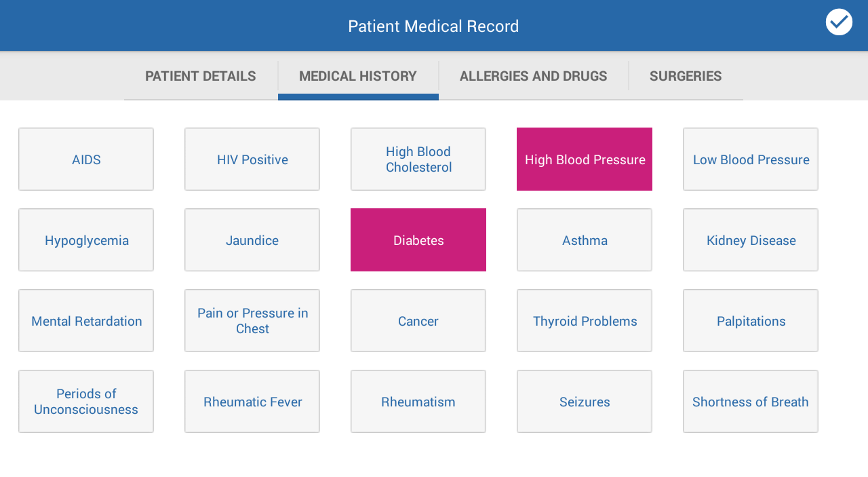Select Asthma as a condition

tap(585, 240)
